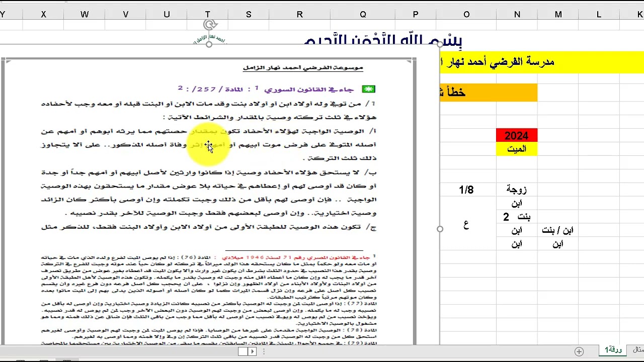Select the ابن / بنت cell

(558, 230)
